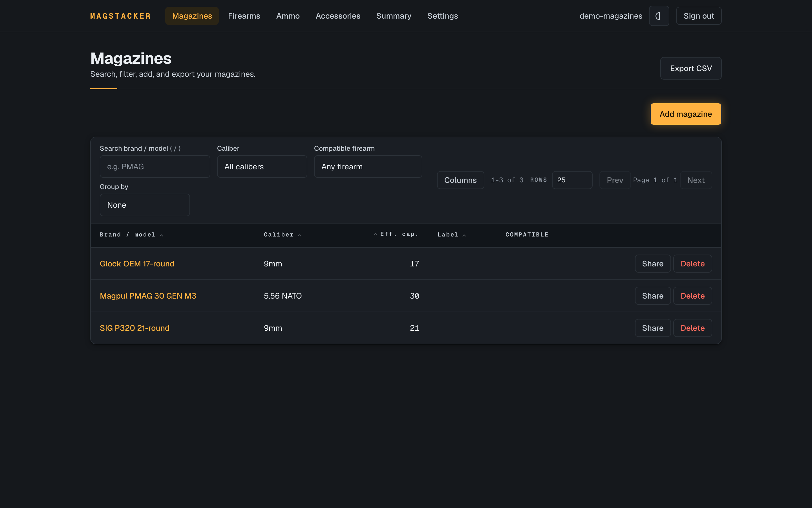Go to the Ammo page
The width and height of the screenshot is (812, 508).
(x=288, y=16)
